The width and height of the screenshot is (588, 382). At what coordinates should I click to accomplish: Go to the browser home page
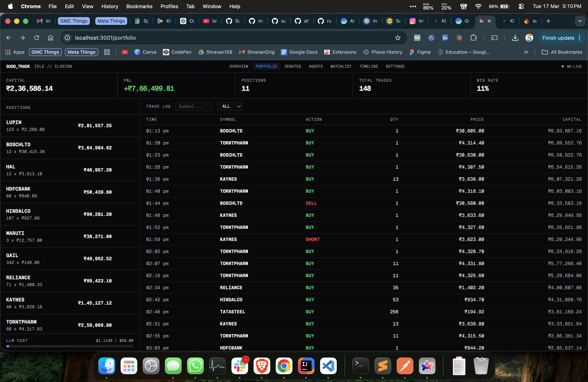[x=50, y=38]
